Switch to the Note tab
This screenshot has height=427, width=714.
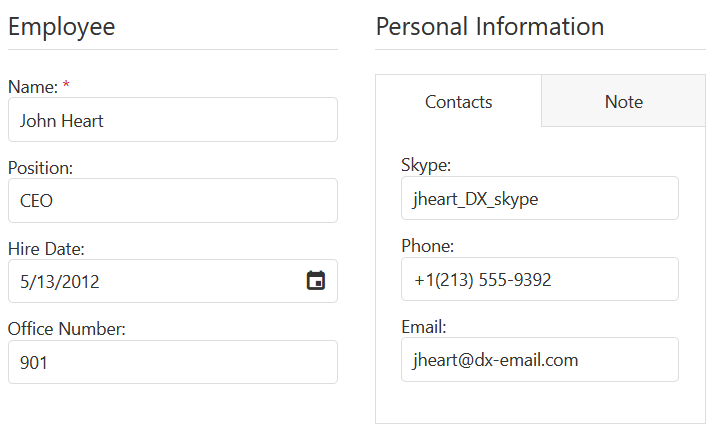click(x=623, y=101)
